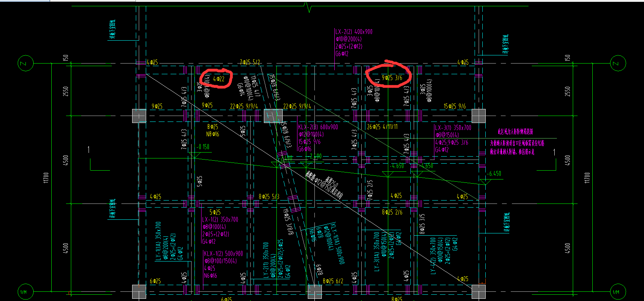Pick the magenta "4Φ25;9Φ25 3/6" text
Screen dimensions: 644x301
452,143
